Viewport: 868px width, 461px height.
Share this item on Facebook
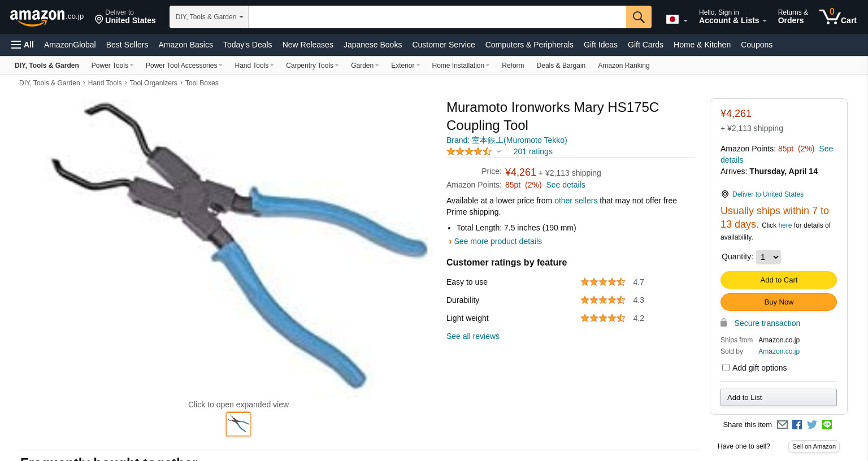point(797,425)
